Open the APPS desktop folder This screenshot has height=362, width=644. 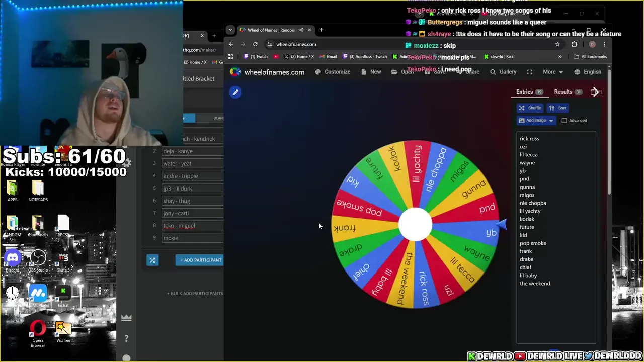pyautogui.click(x=12, y=192)
